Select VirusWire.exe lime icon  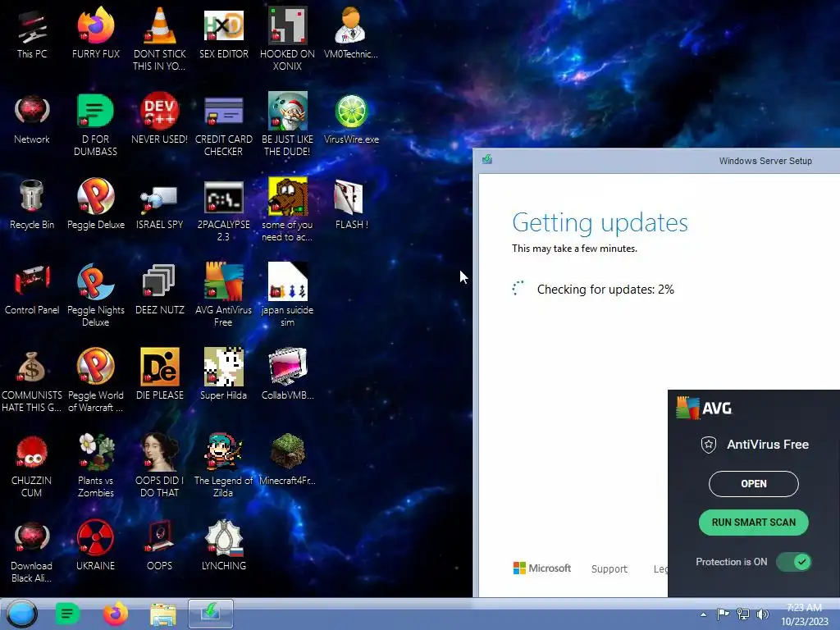(351, 119)
